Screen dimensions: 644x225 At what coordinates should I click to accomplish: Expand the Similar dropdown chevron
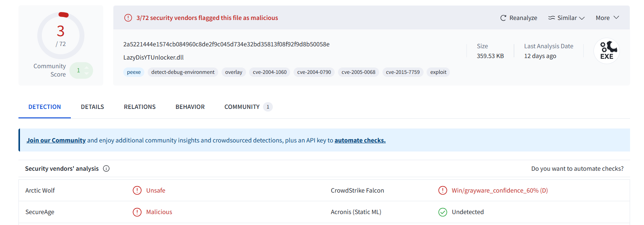pyautogui.click(x=582, y=18)
